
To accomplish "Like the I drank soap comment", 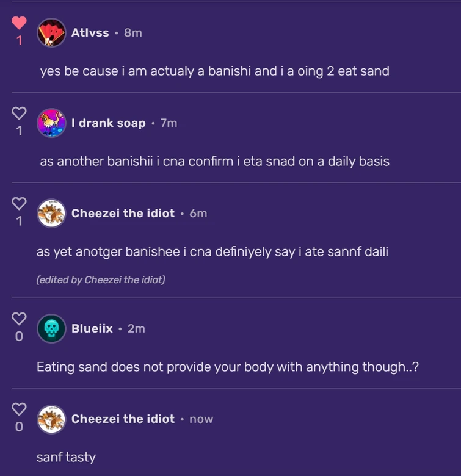I will 19,113.
